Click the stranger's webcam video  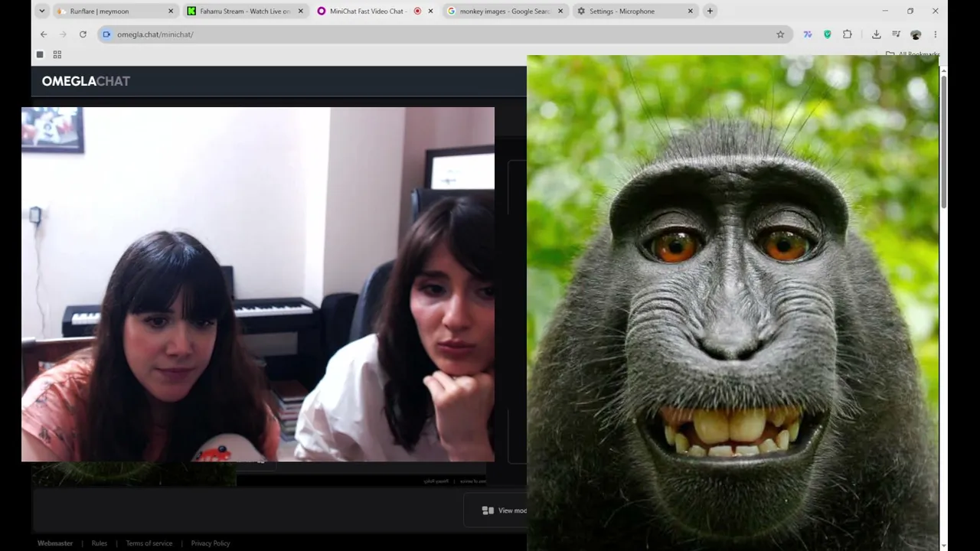point(258,285)
